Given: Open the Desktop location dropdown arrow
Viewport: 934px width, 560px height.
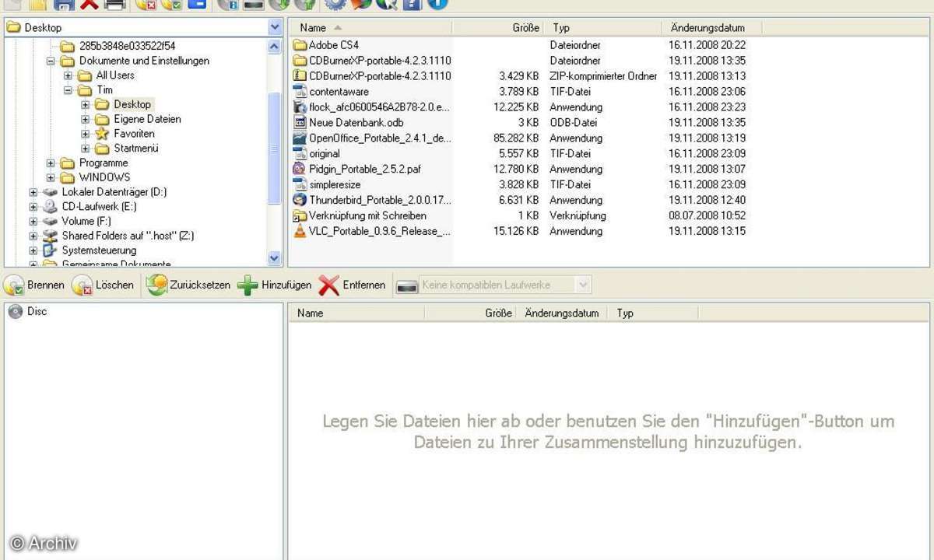Looking at the screenshot, I should pyautogui.click(x=275, y=27).
